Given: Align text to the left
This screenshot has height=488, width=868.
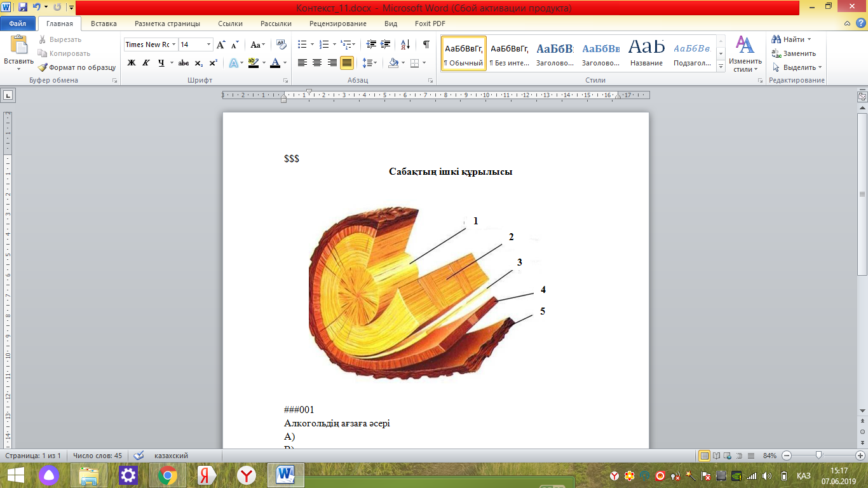Looking at the screenshot, I should click(x=302, y=63).
